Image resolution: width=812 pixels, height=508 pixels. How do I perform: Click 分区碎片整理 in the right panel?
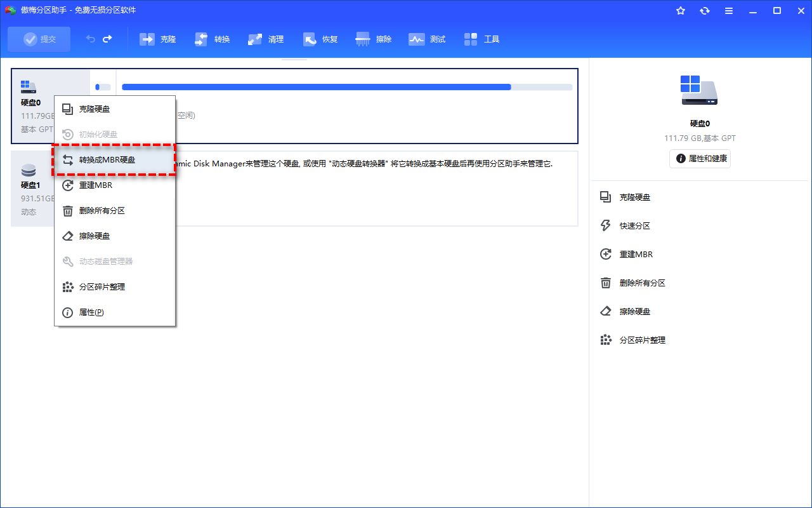tap(642, 340)
